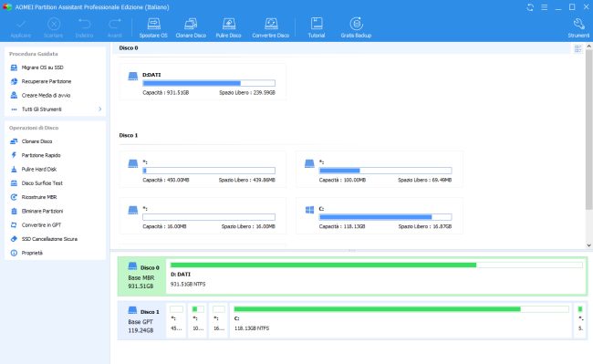Select the 450.00MB partition card
This screenshot has width=593, height=364.
tap(203, 170)
